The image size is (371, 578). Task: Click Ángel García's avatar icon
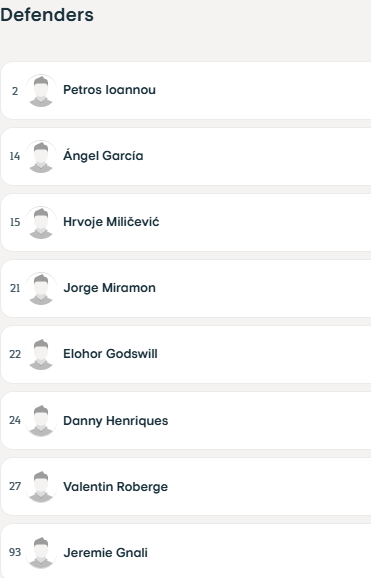(x=41, y=156)
